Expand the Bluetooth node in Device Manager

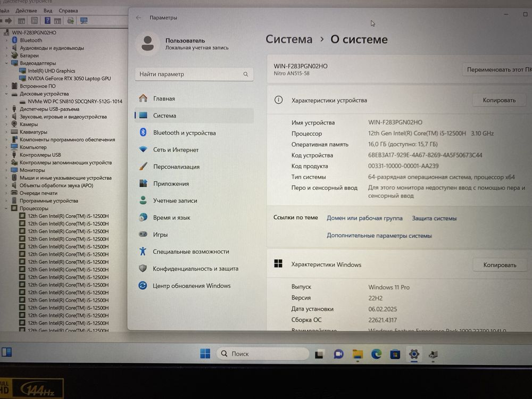(x=6, y=40)
